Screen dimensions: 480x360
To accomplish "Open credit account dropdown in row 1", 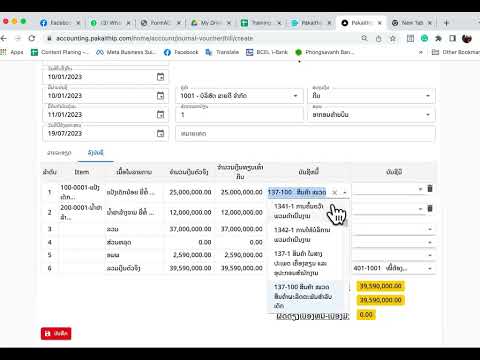I will pyautogui.click(x=420, y=189).
